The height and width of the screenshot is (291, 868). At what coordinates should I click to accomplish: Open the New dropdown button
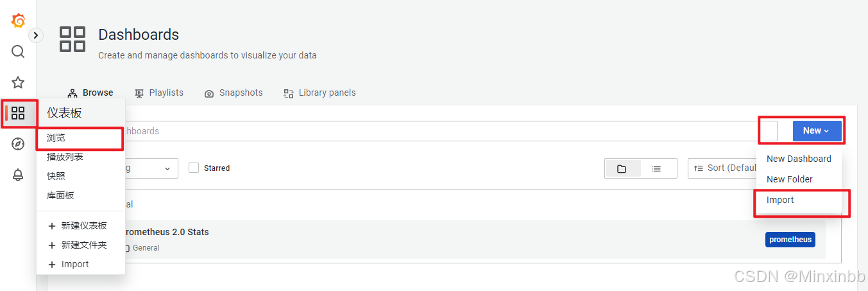pyautogui.click(x=817, y=130)
